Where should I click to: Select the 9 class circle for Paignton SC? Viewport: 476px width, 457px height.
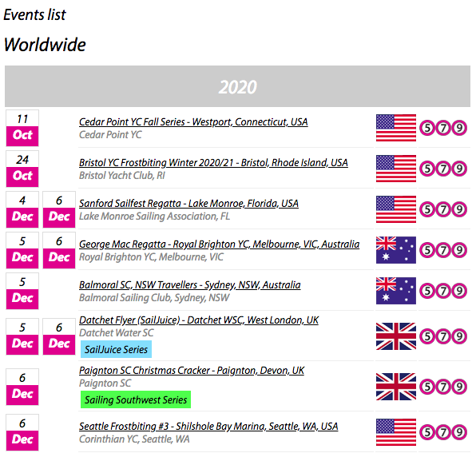459,387
